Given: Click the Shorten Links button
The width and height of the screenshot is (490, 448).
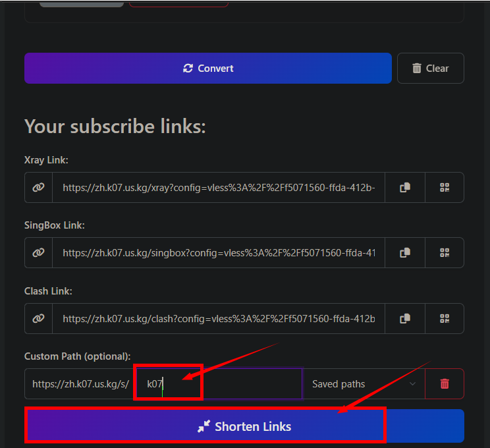Looking at the screenshot, I should pos(244,426).
